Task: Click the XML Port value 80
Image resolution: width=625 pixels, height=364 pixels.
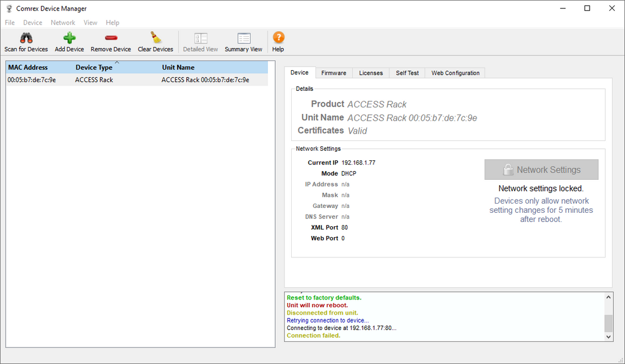Action: (345, 227)
